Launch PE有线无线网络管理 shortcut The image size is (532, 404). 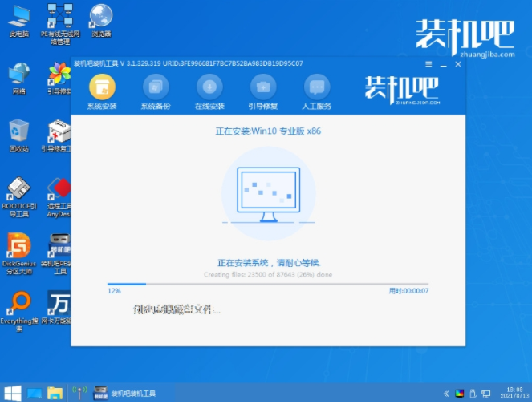coord(60,24)
